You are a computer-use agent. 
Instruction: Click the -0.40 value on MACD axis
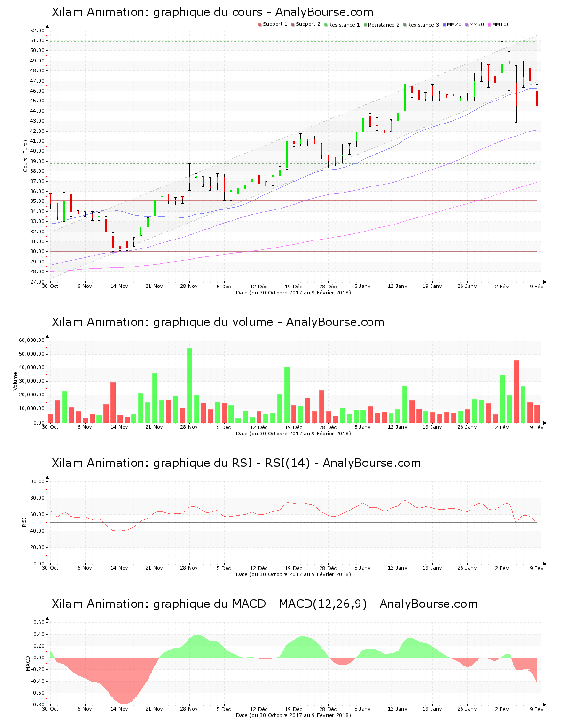[39, 681]
